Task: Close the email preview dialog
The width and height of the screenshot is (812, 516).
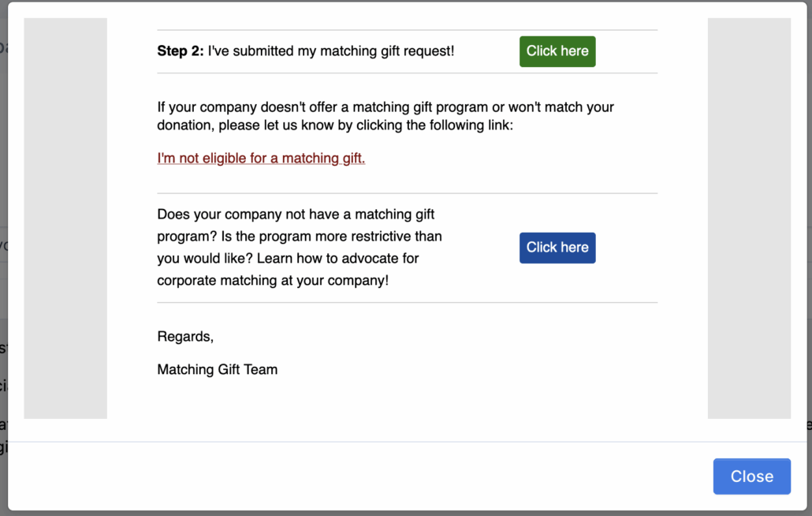Action: [x=751, y=477]
